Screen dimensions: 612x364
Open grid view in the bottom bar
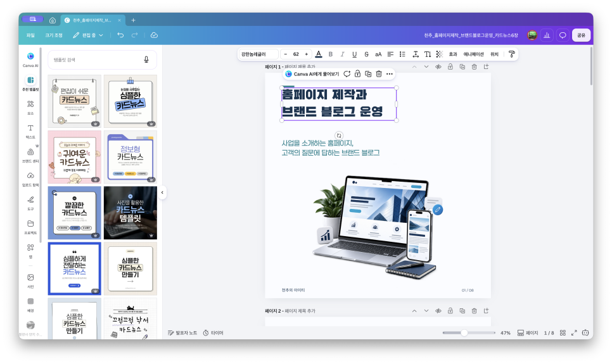[563, 333]
